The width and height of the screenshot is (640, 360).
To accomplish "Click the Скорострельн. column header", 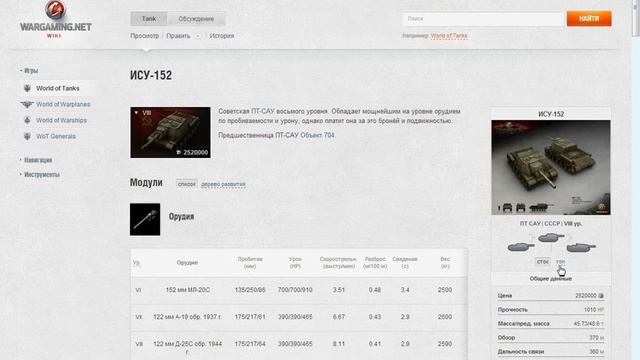I will point(338,262).
